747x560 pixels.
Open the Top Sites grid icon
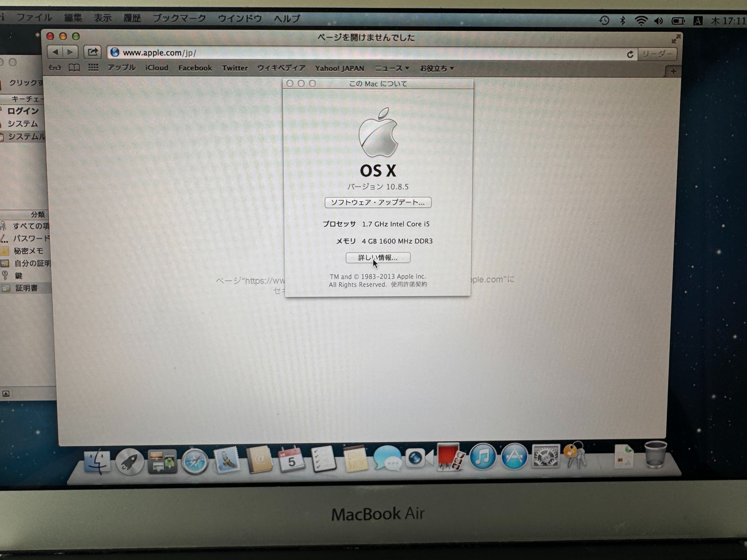93,68
